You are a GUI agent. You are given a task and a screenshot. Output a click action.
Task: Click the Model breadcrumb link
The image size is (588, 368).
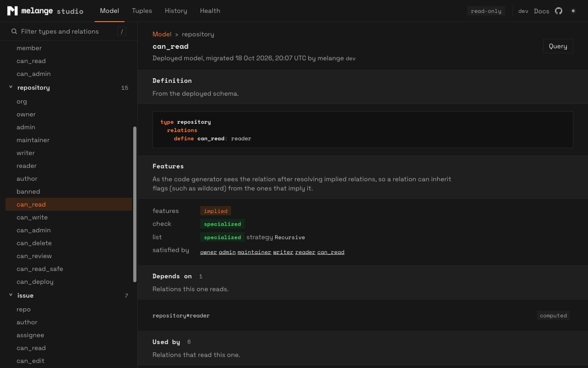[x=162, y=34]
